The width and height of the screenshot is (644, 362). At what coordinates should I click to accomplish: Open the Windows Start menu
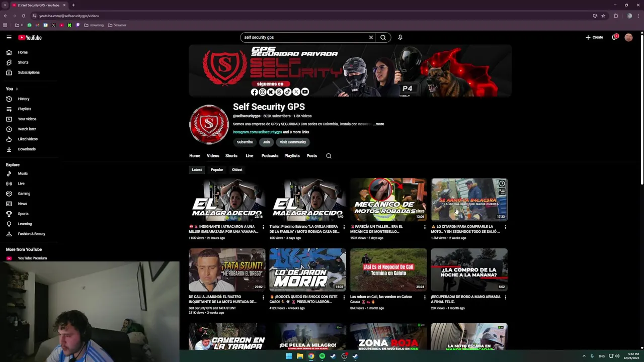pos(289,356)
